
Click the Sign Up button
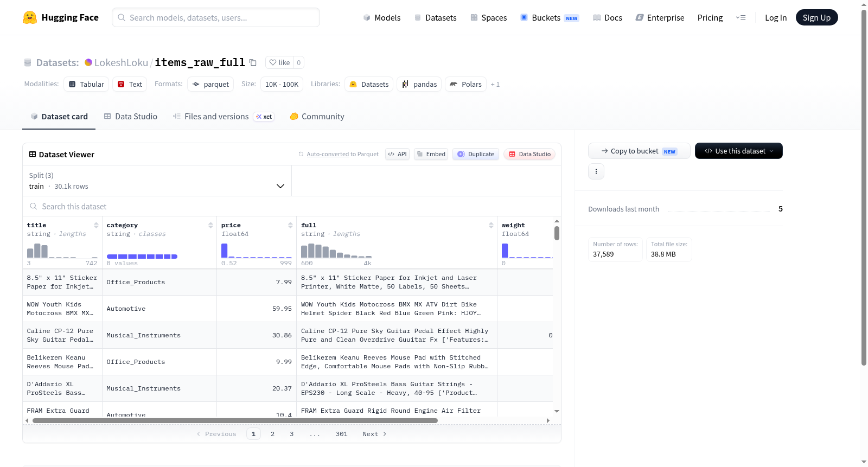[x=816, y=17]
